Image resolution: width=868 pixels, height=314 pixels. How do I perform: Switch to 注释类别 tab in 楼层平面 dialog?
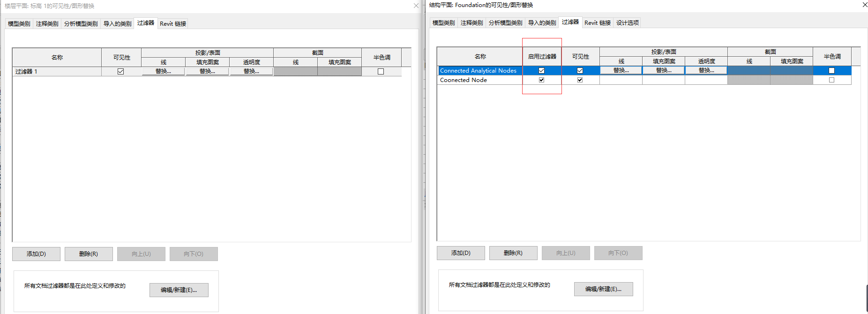pos(47,23)
